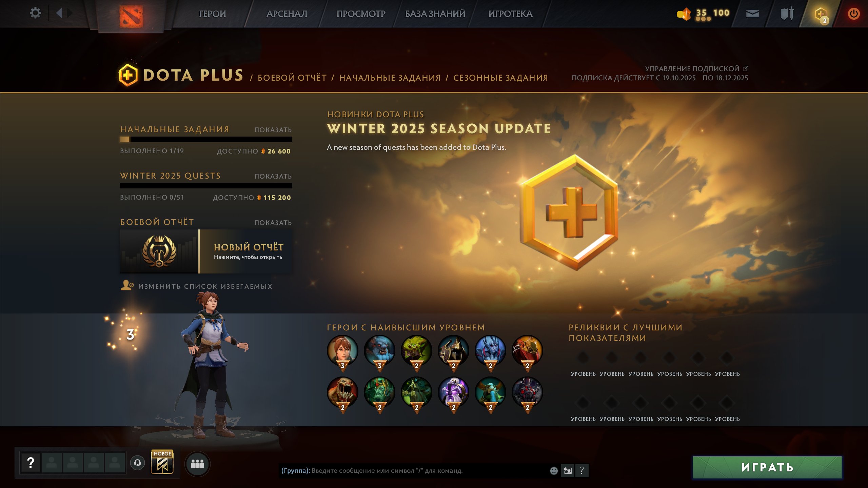Open the settings gear icon
The image size is (868, 488).
[x=35, y=13]
